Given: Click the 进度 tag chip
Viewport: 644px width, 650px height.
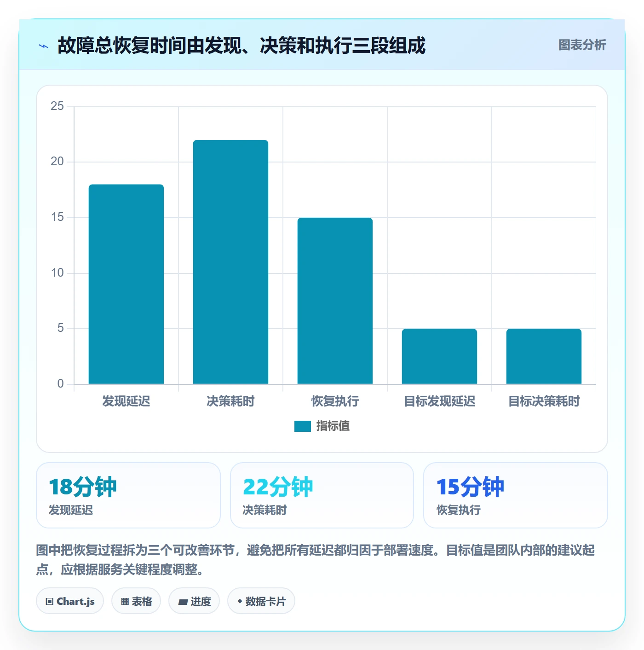Looking at the screenshot, I should click(x=194, y=601).
